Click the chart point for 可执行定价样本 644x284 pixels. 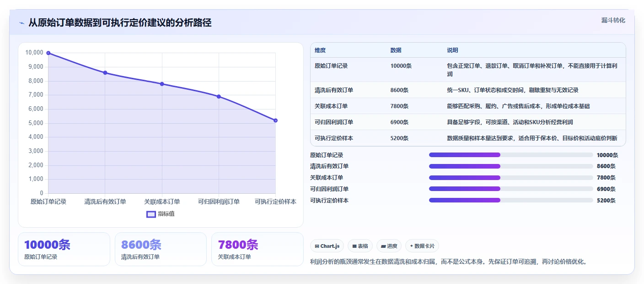point(275,120)
